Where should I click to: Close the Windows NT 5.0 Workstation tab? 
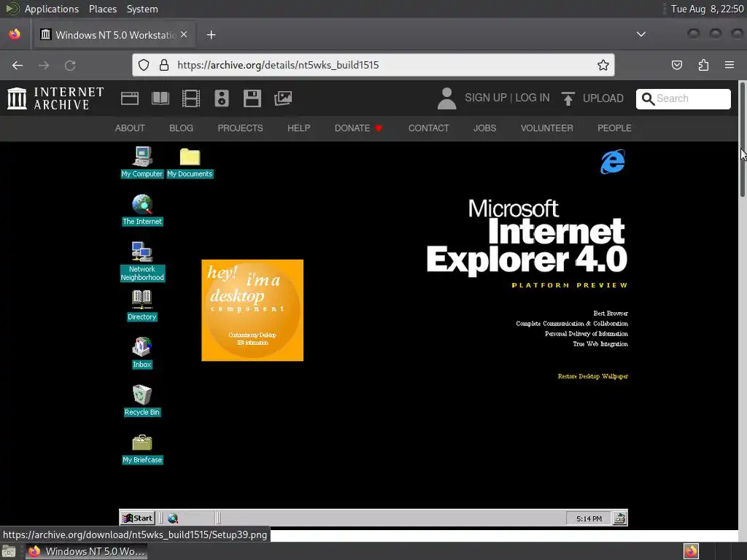184,35
